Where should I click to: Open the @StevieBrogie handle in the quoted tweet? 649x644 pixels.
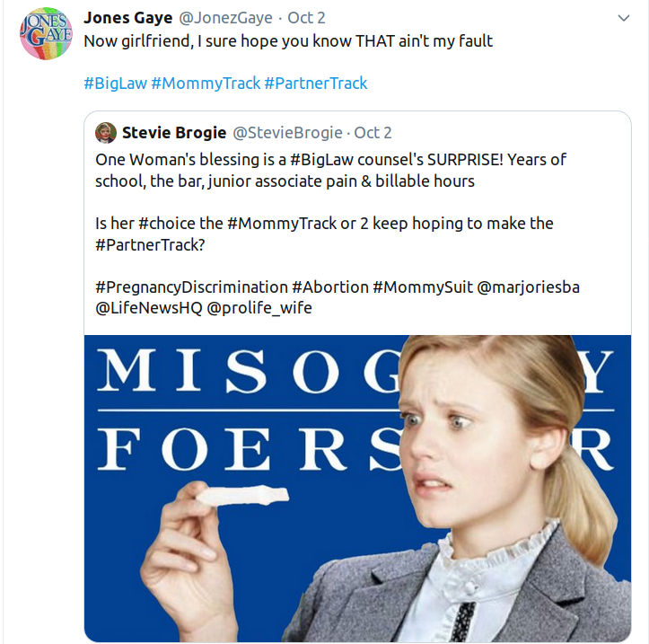coord(287,133)
